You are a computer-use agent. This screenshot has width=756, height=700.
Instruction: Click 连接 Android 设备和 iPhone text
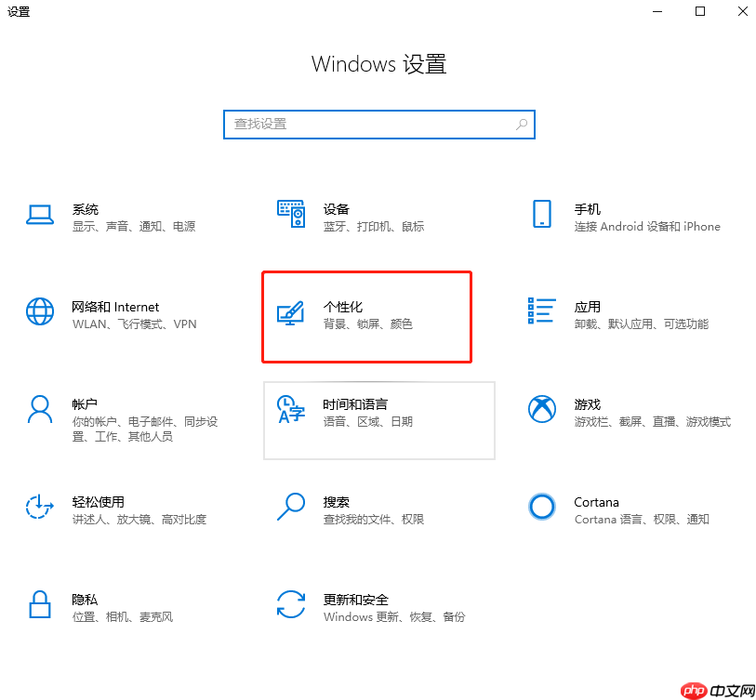(647, 227)
